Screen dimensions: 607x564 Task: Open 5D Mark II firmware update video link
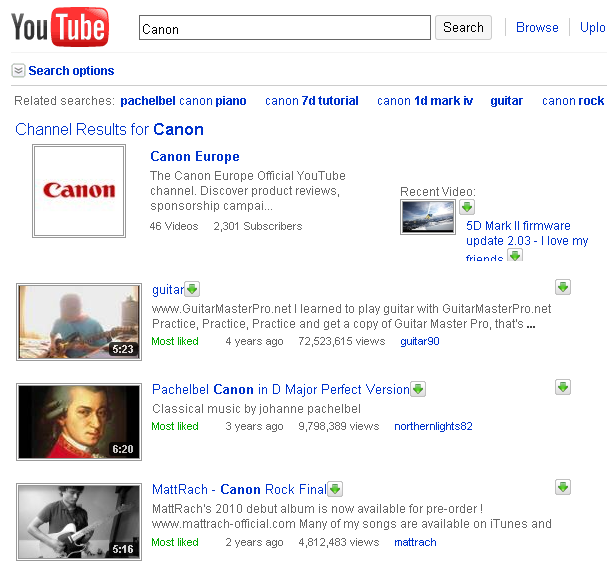coord(527,240)
